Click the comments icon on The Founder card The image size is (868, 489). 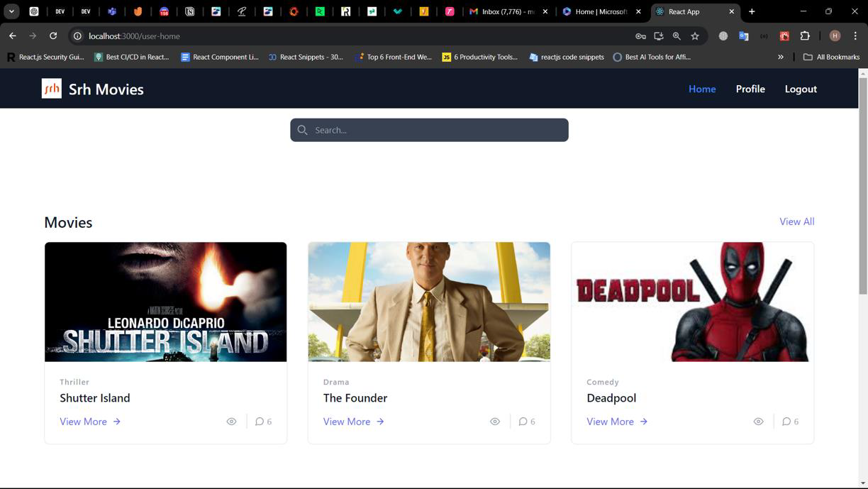[x=523, y=422]
